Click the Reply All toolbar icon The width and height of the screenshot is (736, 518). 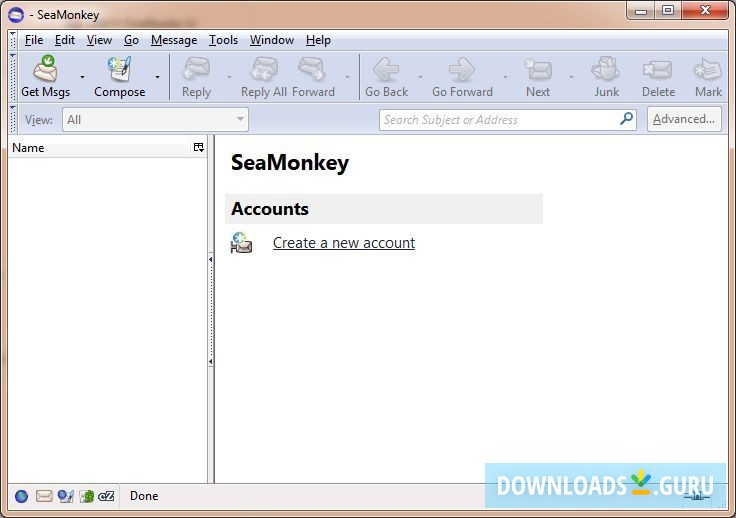pos(264,69)
